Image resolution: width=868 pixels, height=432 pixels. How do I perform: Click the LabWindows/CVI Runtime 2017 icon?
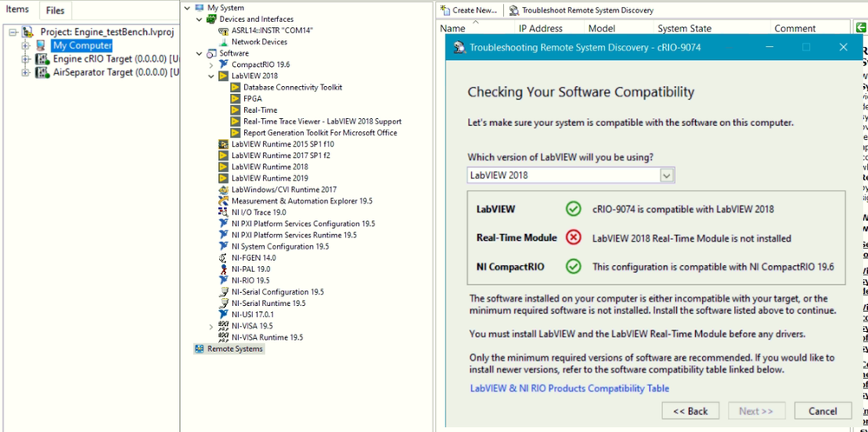point(223,189)
